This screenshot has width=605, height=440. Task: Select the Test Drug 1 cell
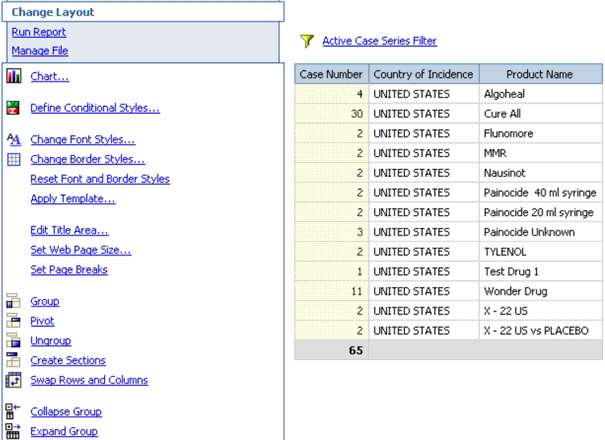pyautogui.click(x=541, y=271)
